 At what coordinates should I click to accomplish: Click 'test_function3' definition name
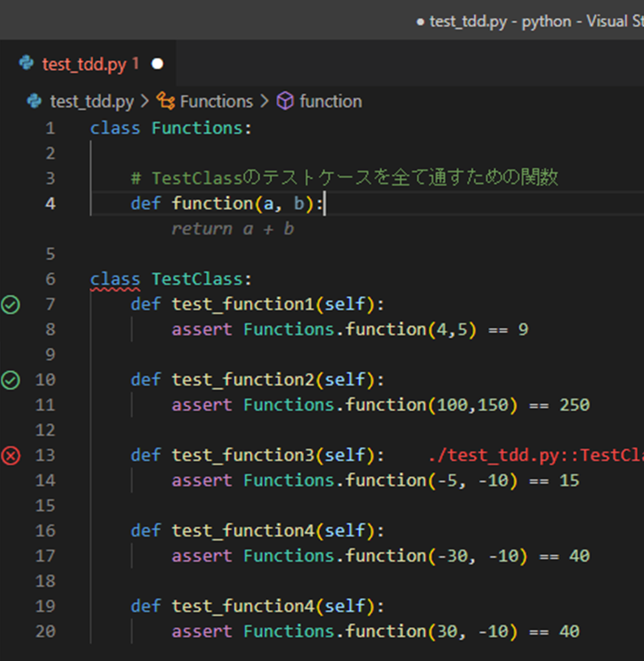(x=243, y=455)
